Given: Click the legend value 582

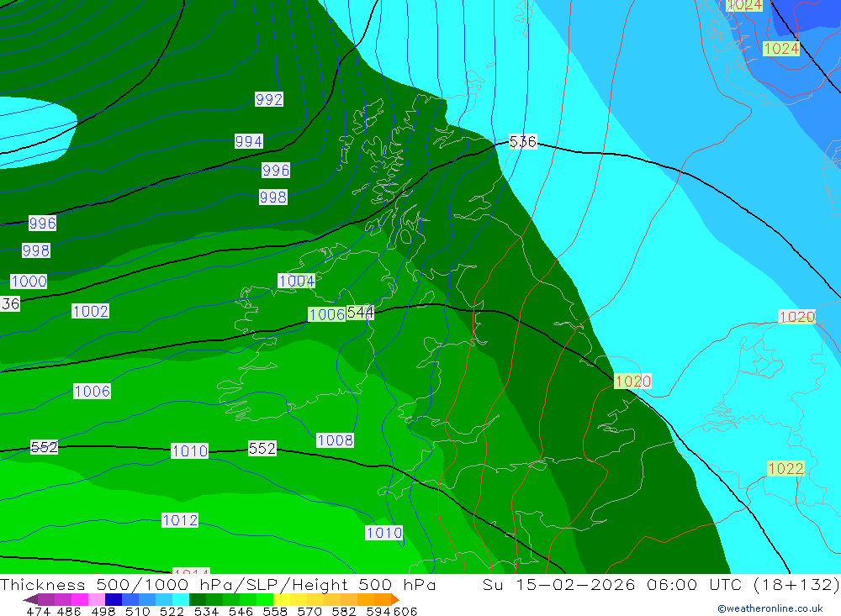Looking at the screenshot, I should [x=343, y=612].
